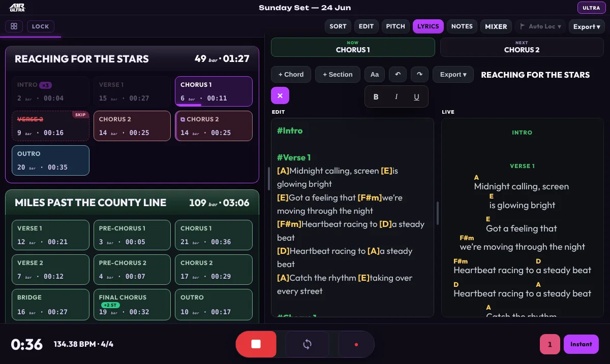Open the lyrics editor Export dropdown

tap(453, 74)
